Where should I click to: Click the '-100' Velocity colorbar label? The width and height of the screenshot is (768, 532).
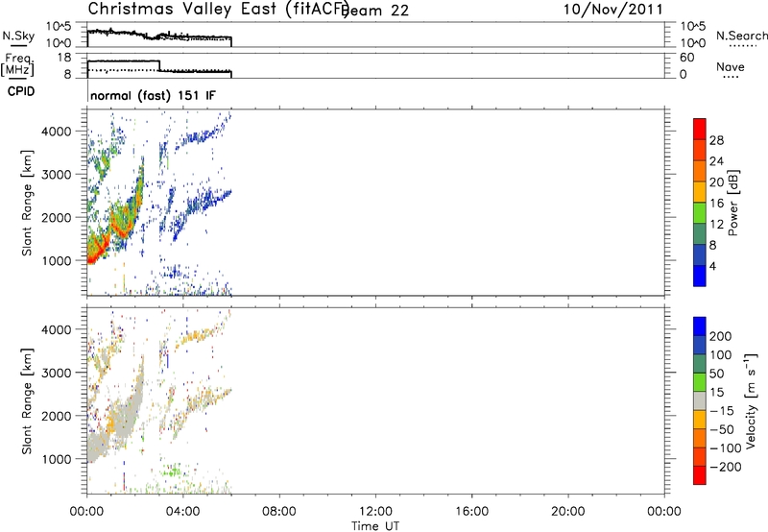click(x=726, y=447)
